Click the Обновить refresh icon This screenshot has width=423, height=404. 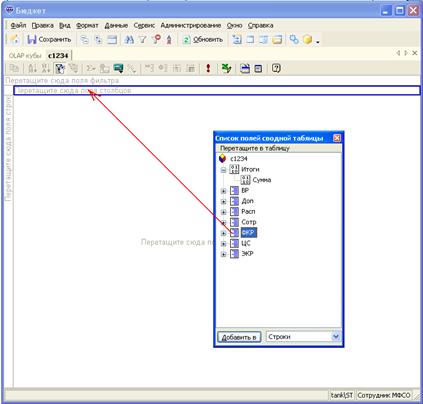coord(187,39)
